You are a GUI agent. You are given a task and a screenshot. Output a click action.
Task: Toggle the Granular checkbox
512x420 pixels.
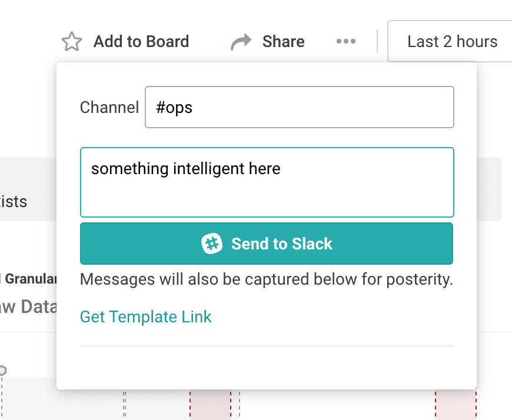coord(1,279)
